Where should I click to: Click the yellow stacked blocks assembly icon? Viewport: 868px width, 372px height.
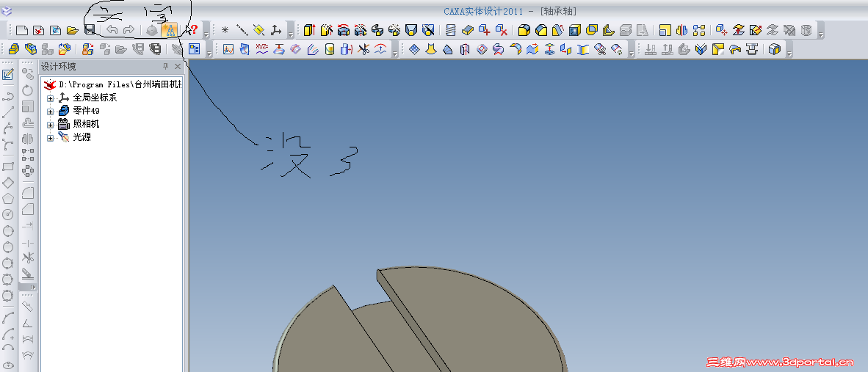(x=14, y=49)
